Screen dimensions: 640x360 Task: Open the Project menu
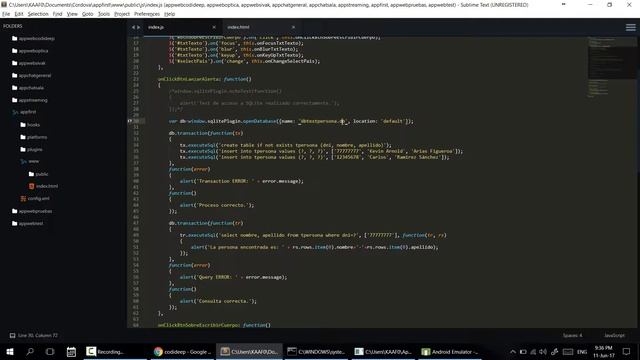[x=122, y=14]
